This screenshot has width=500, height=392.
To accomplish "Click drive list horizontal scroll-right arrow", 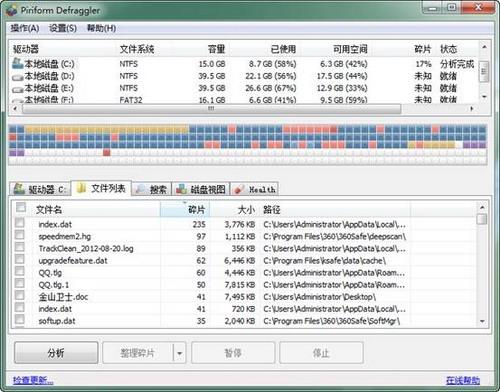I will [x=471, y=109].
